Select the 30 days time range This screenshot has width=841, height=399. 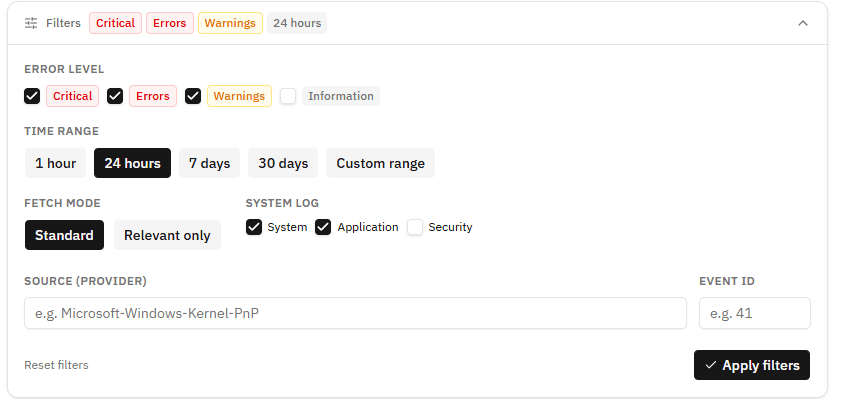click(x=283, y=163)
